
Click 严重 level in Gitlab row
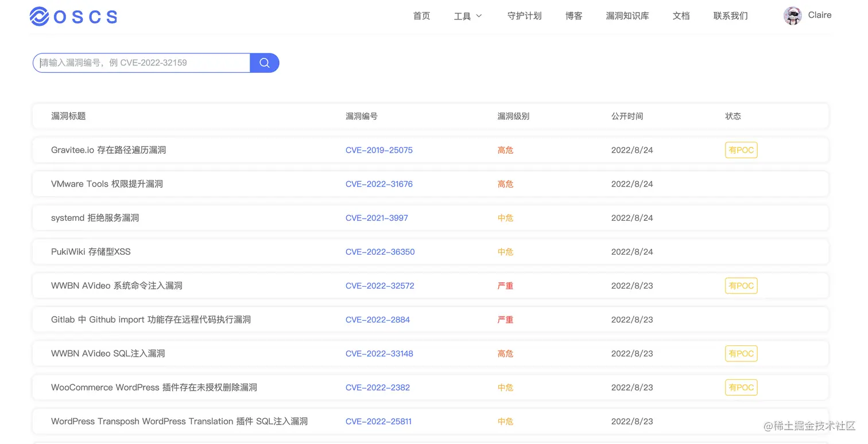505,320
